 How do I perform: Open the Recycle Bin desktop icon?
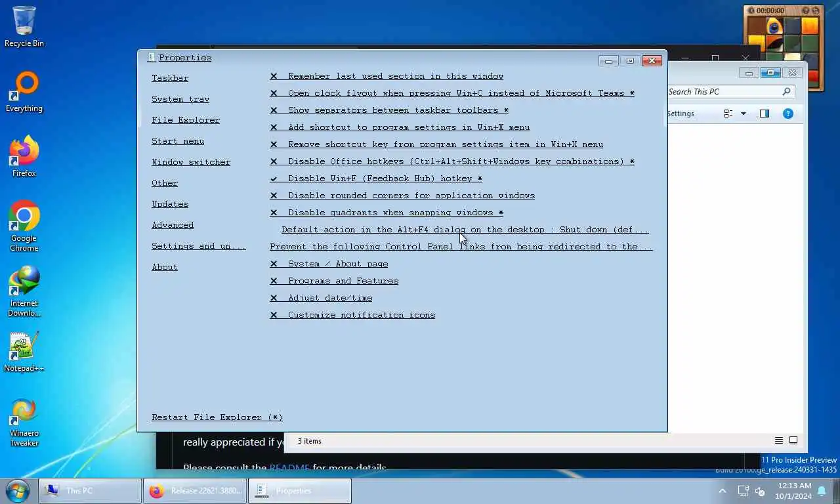24,27
